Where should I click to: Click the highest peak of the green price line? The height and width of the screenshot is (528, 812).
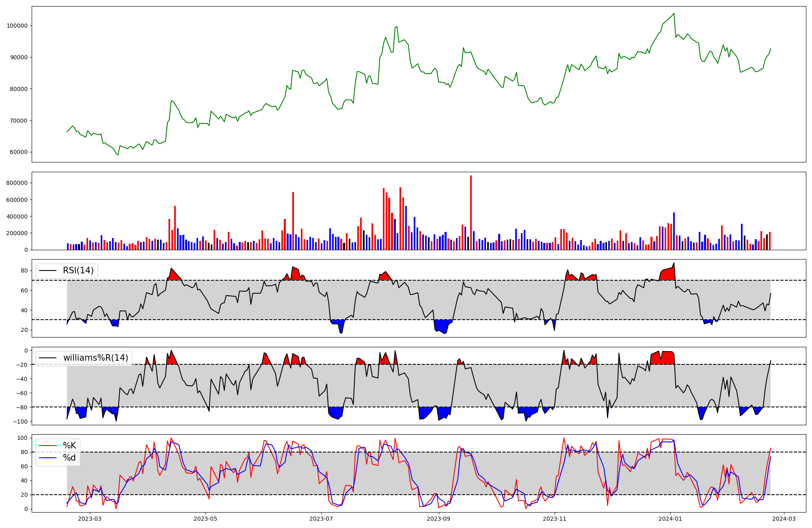pyautogui.click(x=674, y=13)
